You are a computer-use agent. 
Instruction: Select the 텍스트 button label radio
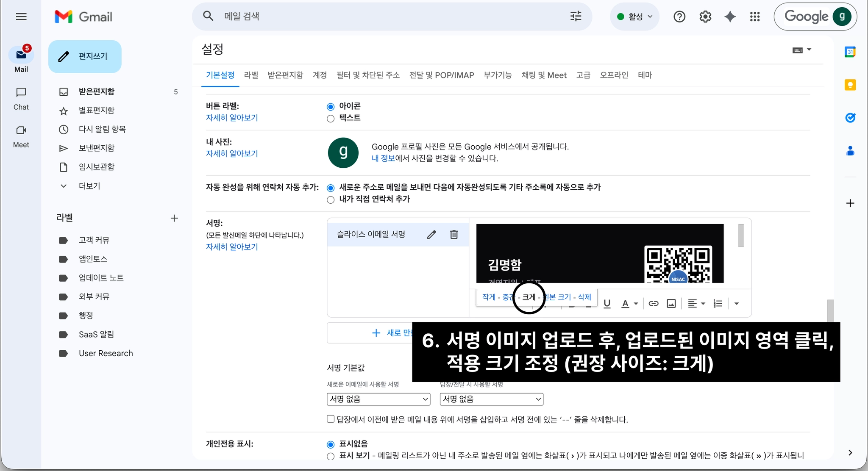pyautogui.click(x=331, y=119)
